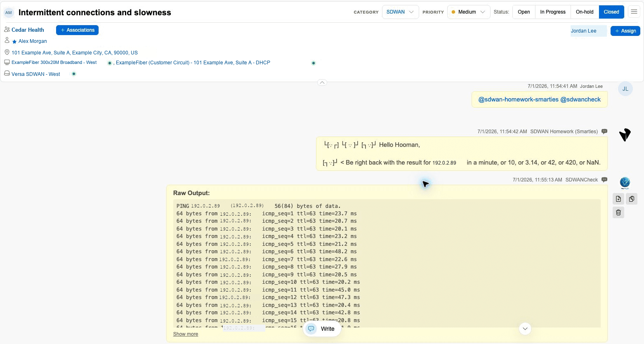Click the device icon before Versa SDWAN - West

(7, 73)
